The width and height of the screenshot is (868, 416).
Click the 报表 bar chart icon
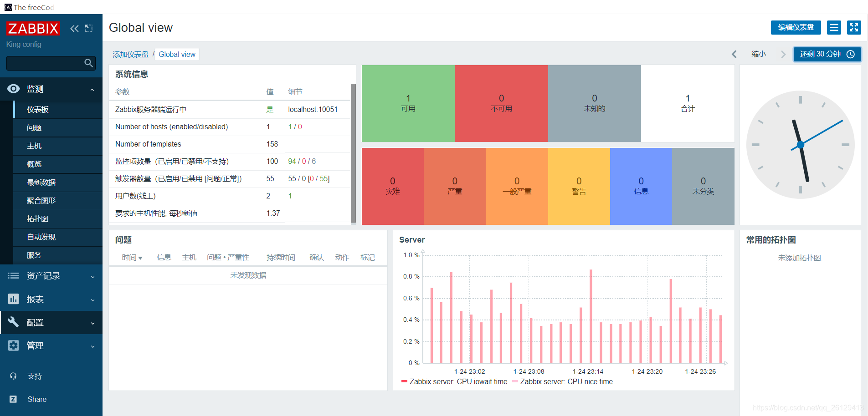14,299
